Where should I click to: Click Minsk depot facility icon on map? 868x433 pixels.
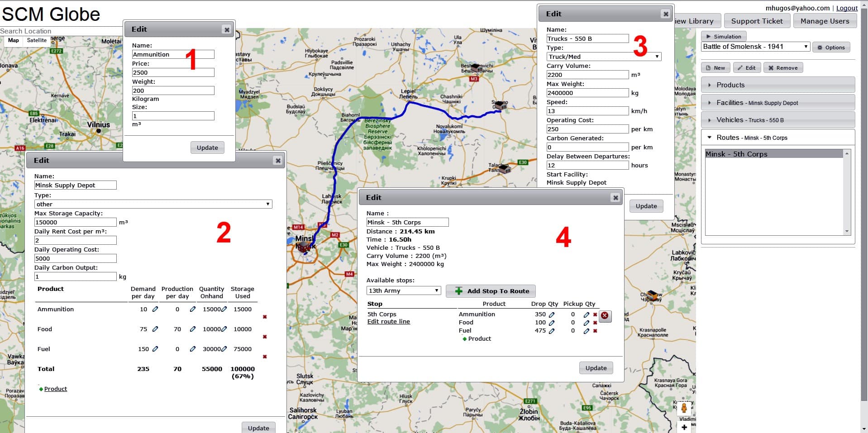tap(304, 246)
